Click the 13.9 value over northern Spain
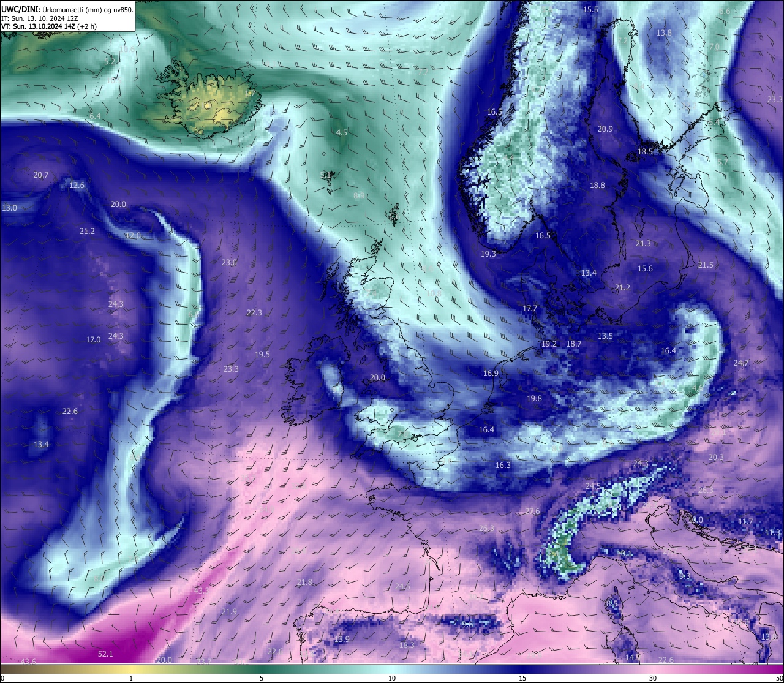 pos(342,639)
